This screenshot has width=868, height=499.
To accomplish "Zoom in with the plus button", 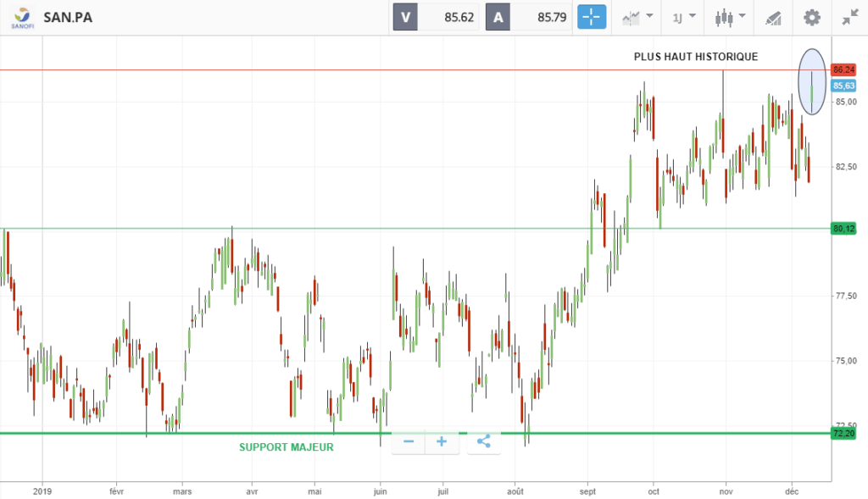I will coord(442,441).
